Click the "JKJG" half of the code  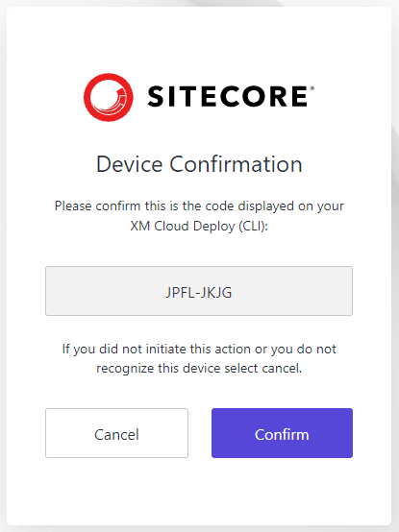(x=216, y=293)
